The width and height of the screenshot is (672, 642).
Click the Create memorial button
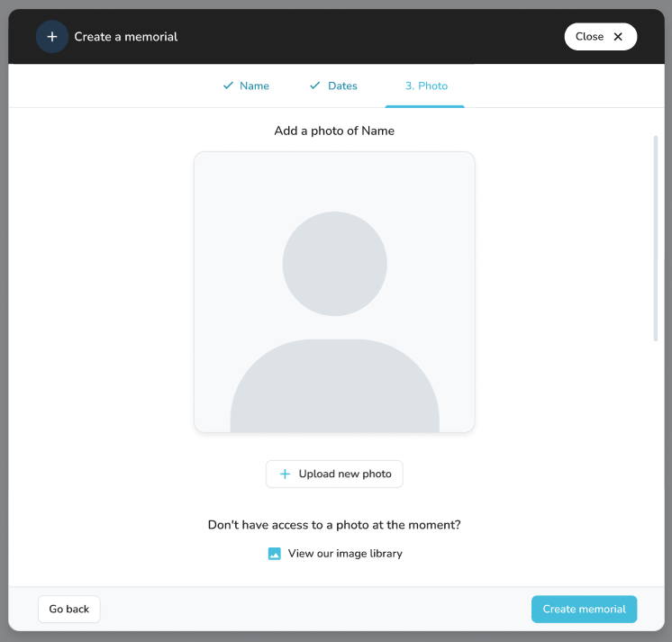tap(584, 609)
